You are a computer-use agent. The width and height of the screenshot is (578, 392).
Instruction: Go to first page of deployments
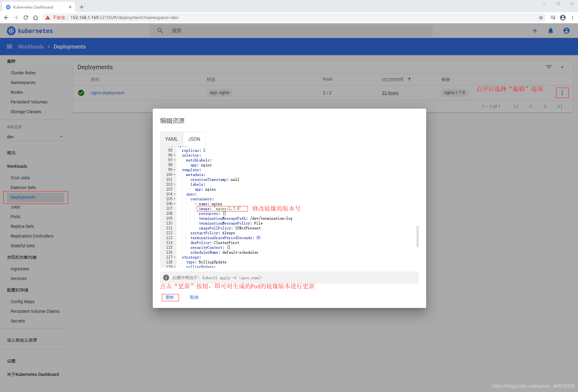(516, 106)
